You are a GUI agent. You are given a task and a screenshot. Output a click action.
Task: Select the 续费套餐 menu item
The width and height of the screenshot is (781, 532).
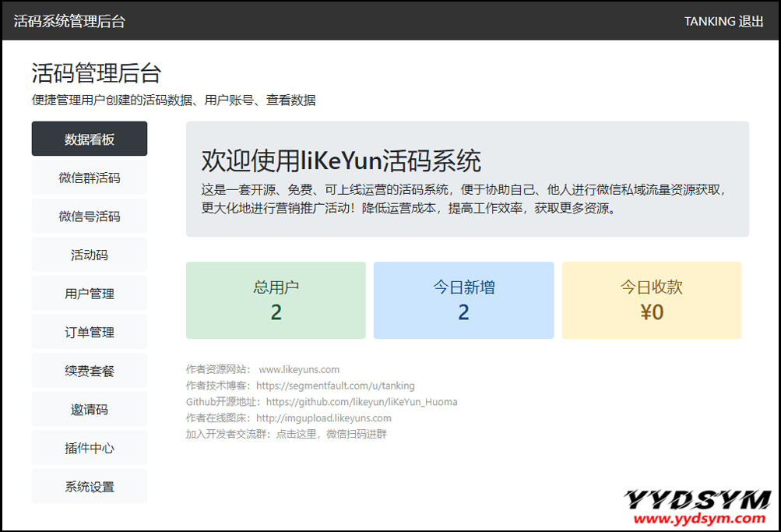(x=90, y=371)
